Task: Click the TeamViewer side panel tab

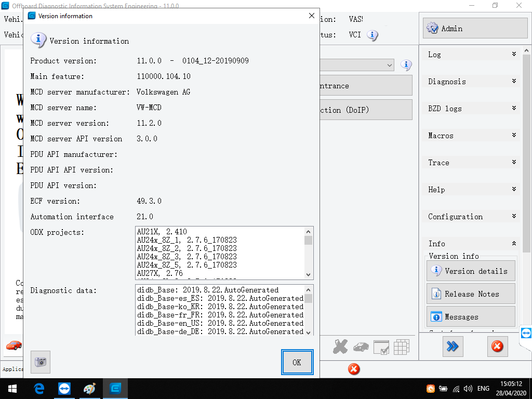Action: pyautogui.click(x=526, y=333)
